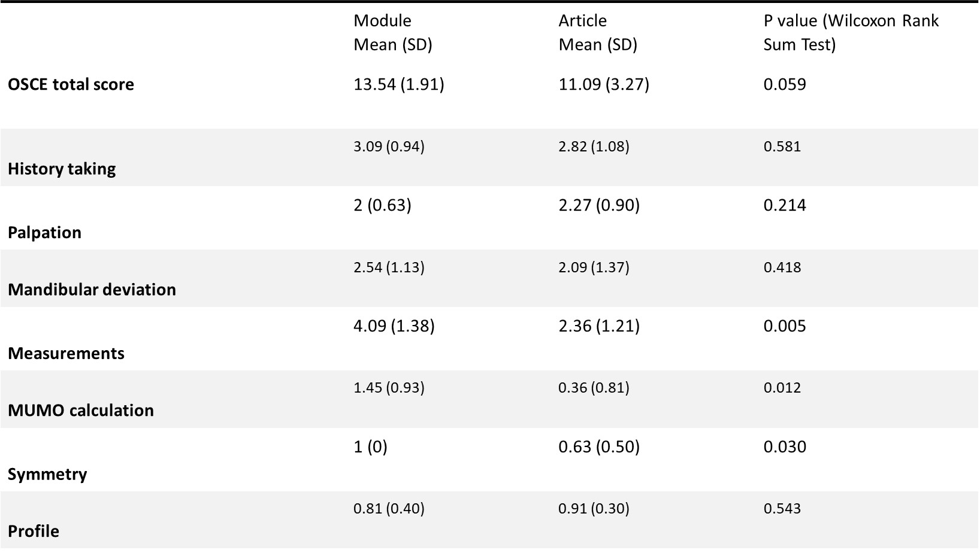The image size is (980, 553).
Task: Click the MUMO calculation row label
Action: [x=81, y=411]
